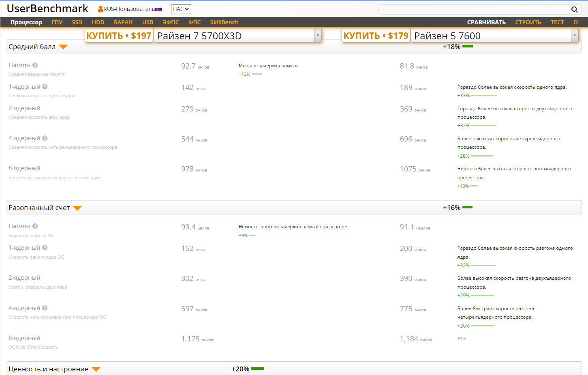Click the О link in the navigation bar
The height and width of the screenshot is (375, 588).
pos(575,22)
